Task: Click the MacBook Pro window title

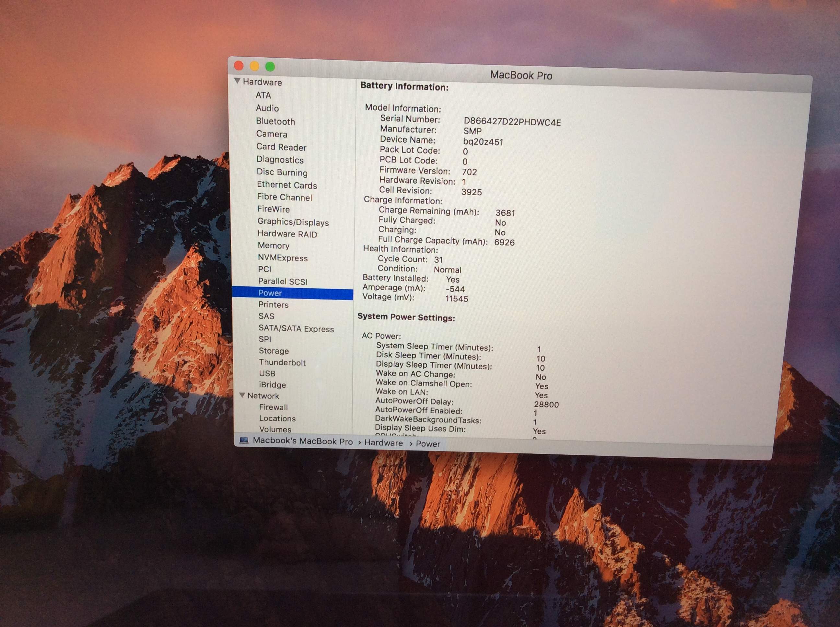Action: (521, 75)
